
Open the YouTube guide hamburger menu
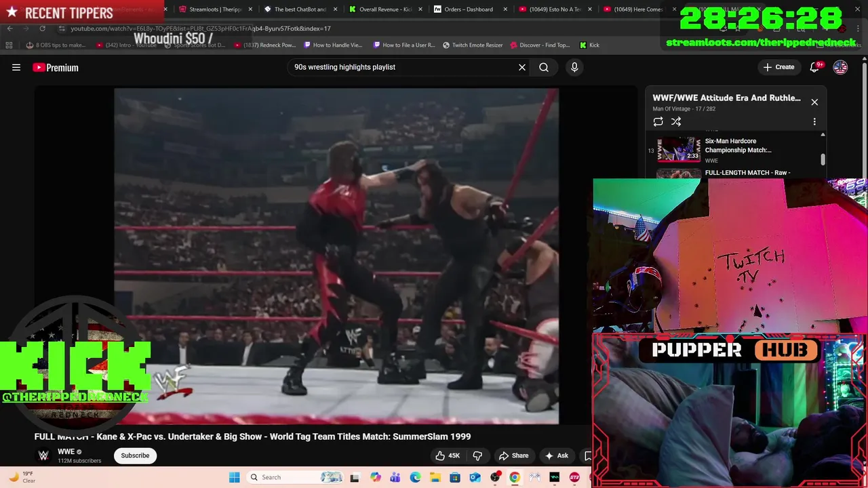click(x=16, y=67)
